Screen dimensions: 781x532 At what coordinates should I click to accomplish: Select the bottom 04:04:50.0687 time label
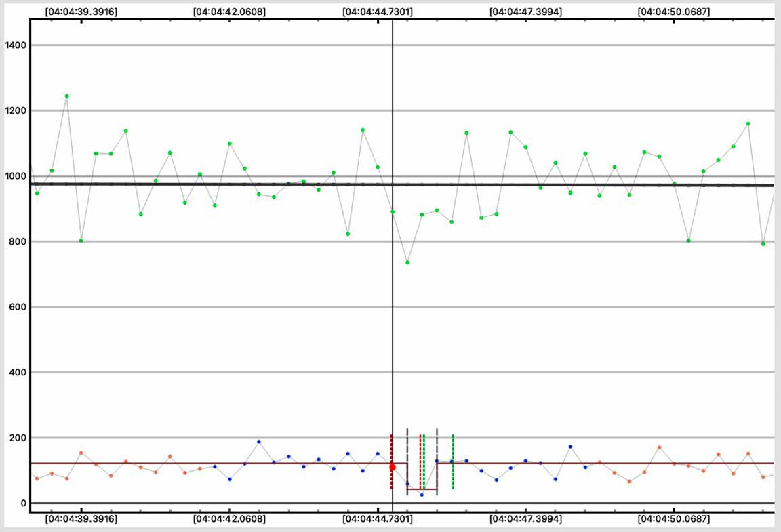tap(674, 519)
